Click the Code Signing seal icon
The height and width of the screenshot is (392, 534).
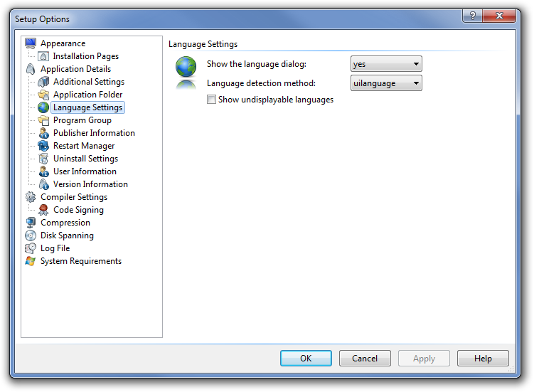[x=43, y=210]
